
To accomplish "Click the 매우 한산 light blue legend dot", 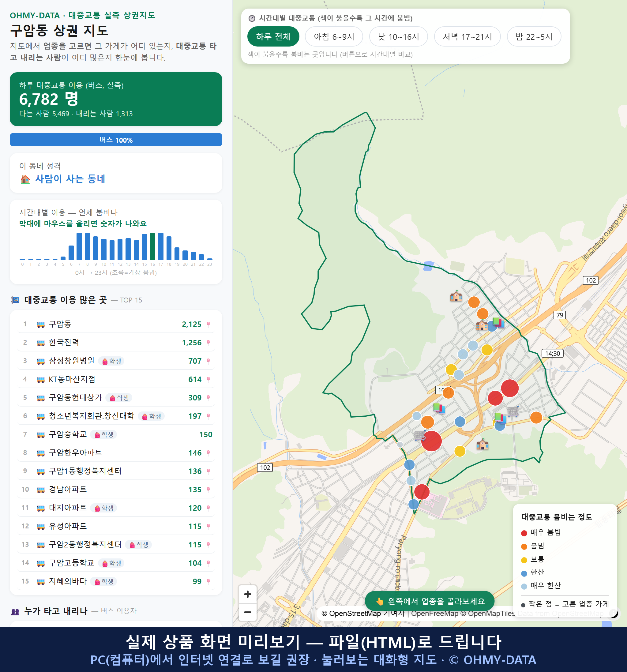I will [x=524, y=587].
